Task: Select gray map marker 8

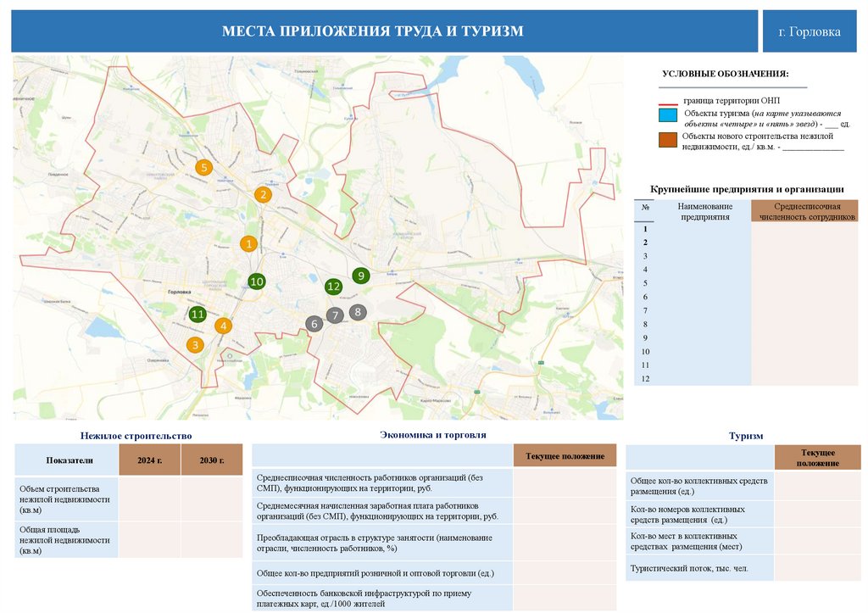Action: pos(357,310)
